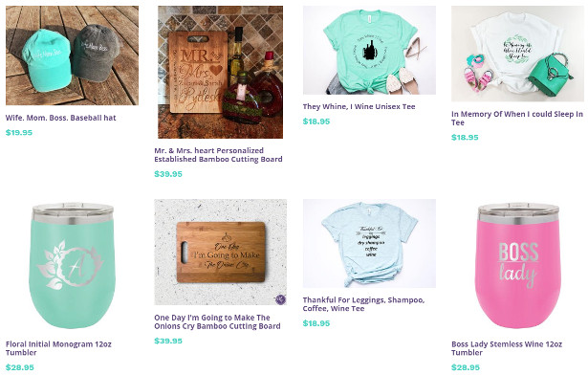The width and height of the screenshot is (588, 375).
Task: Follow the Mr. & Mrs. heart Personalized Cutting Board link
Action: pos(218,155)
